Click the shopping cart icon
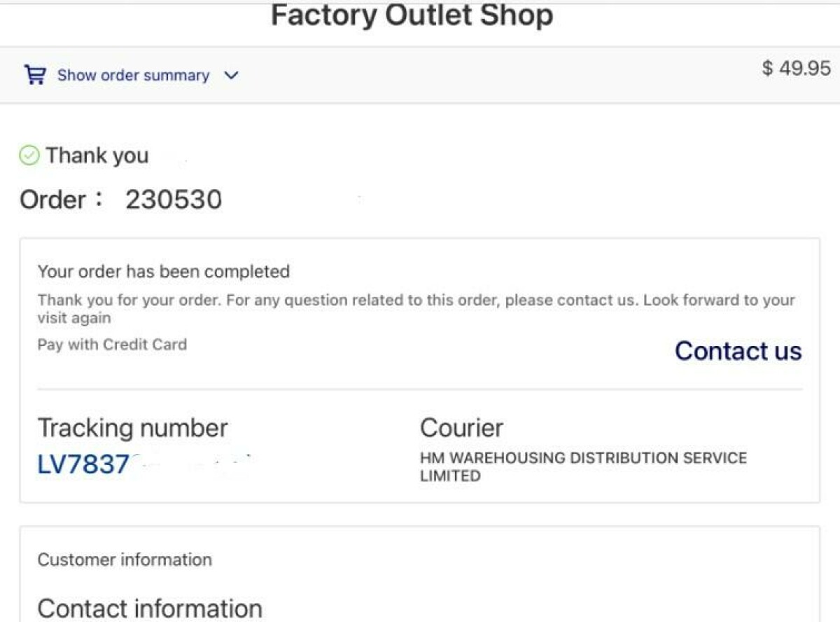The image size is (840, 622). pos(34,74)
